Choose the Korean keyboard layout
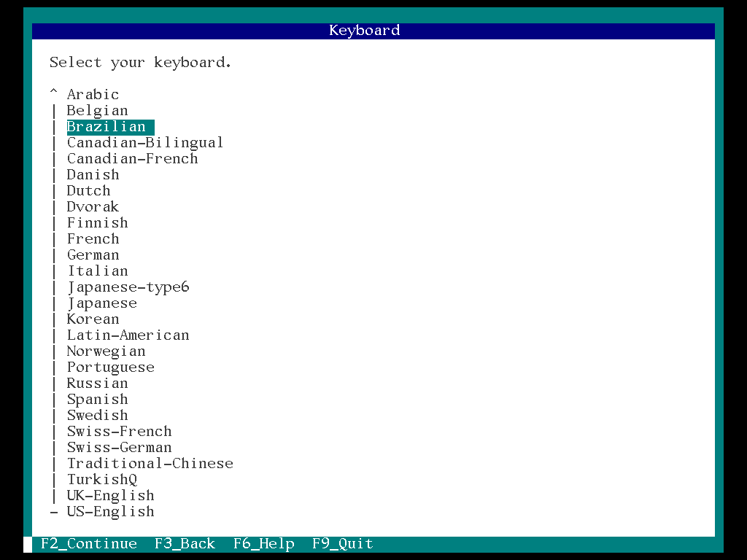This screenshot has height=560, width=747. pos(93,319)
